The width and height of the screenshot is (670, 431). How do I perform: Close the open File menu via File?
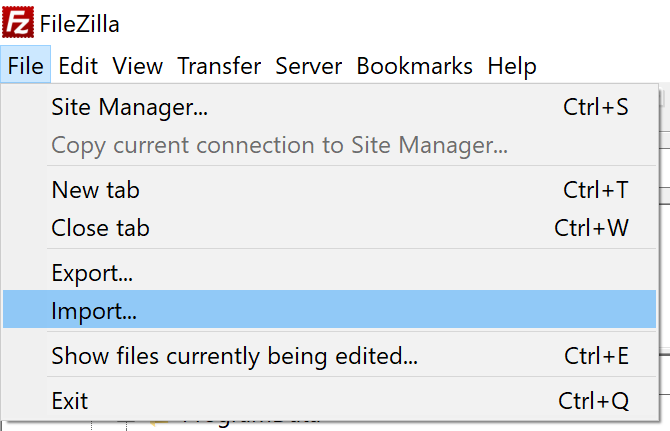[26, 65]
